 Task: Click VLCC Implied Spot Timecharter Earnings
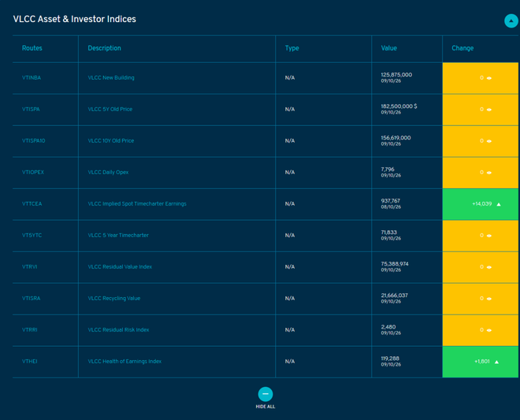(x=137, y=204)
